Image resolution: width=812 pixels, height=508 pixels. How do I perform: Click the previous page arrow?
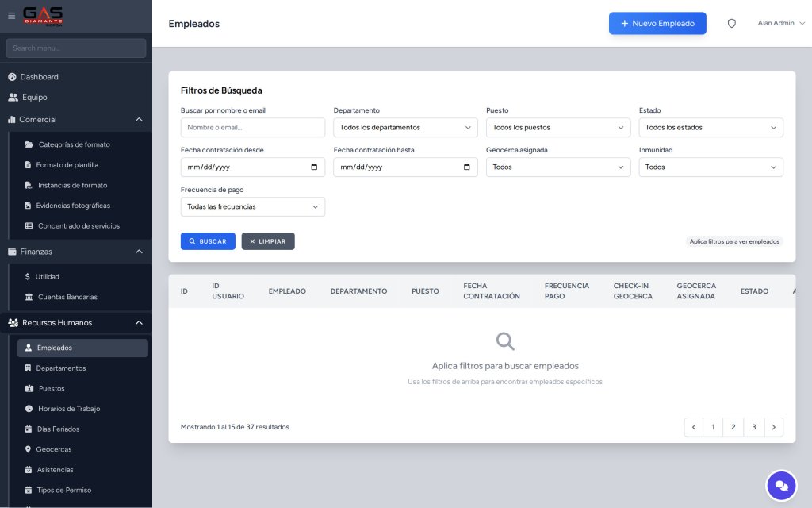[x=694, y=427]
